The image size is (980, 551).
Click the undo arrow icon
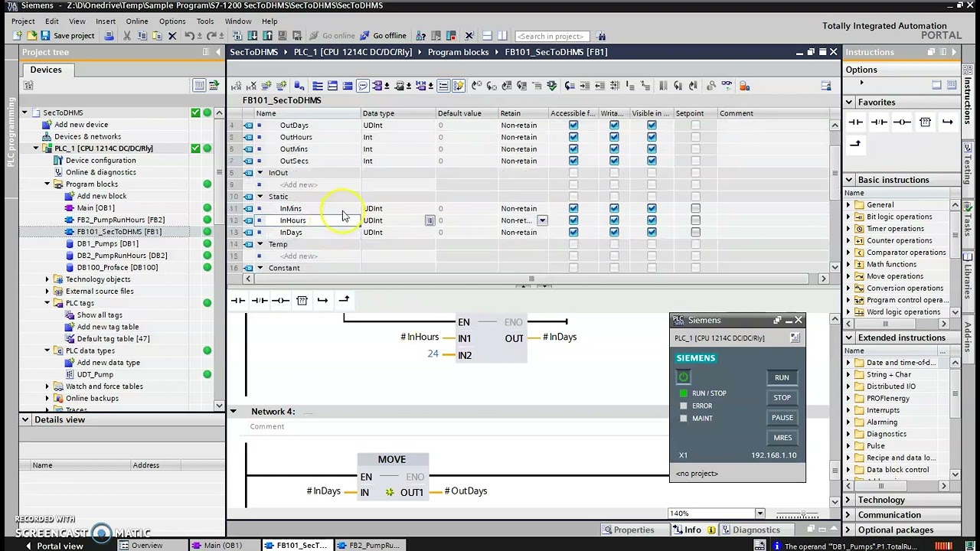click(x=189, y=36)
